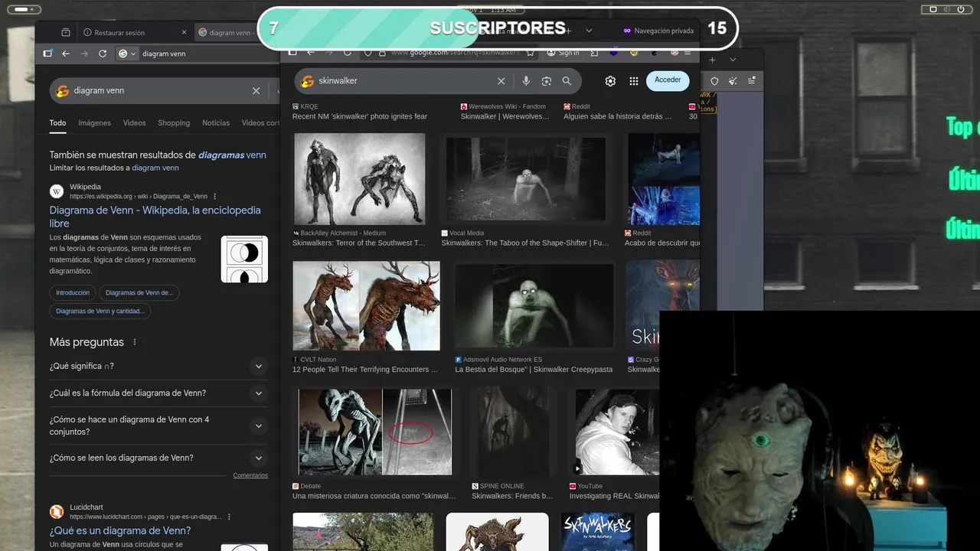Open Firefox View in diagram venn window
This screenshot has height=551, width=980.
(66, 32)
